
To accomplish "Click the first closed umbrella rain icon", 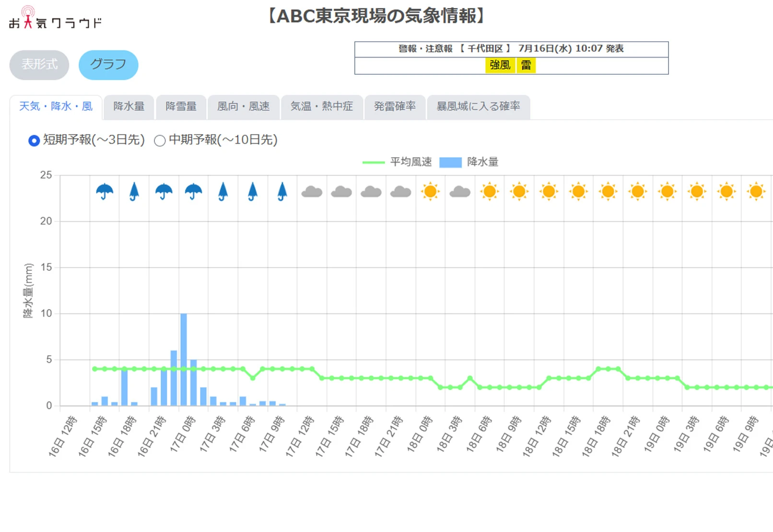I will click(134, 192).
